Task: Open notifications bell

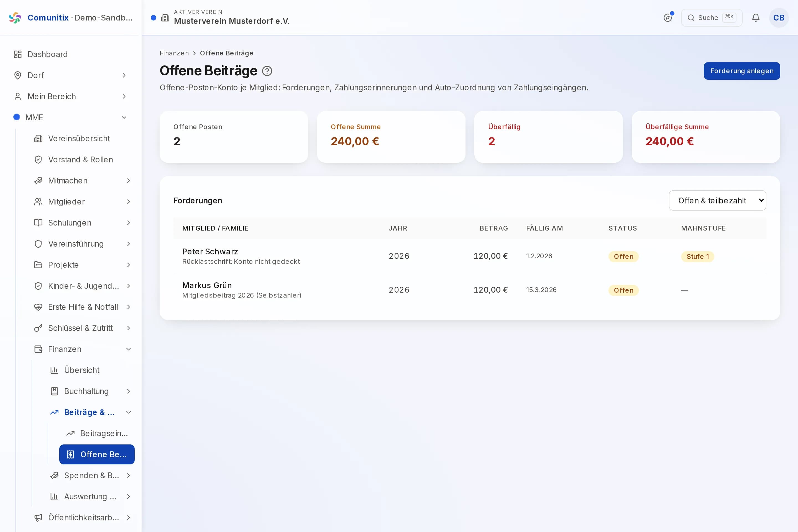Action: pyautogui.click(x=756, y=18)
